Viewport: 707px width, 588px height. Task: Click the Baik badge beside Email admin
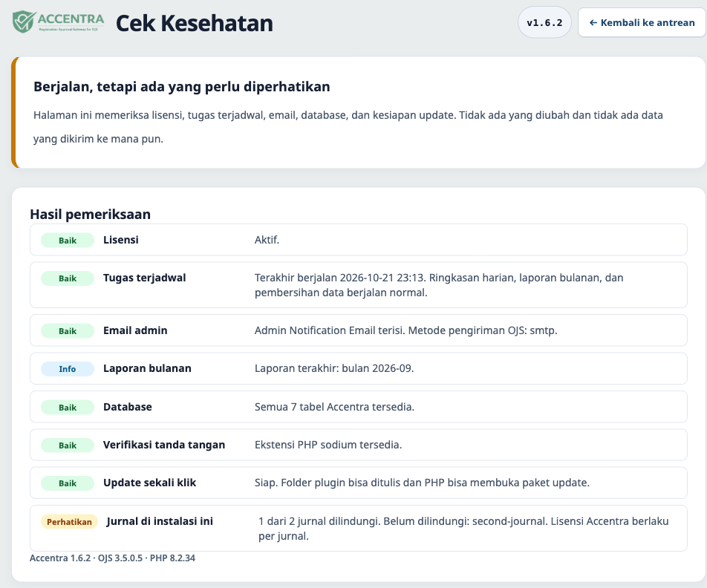(x=68, y=331)
